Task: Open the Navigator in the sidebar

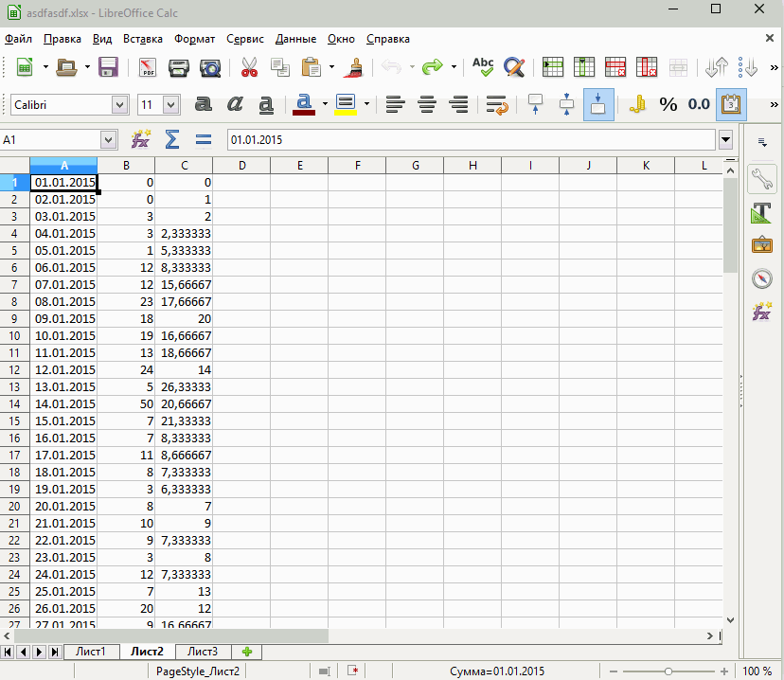Action: [761, 278]
